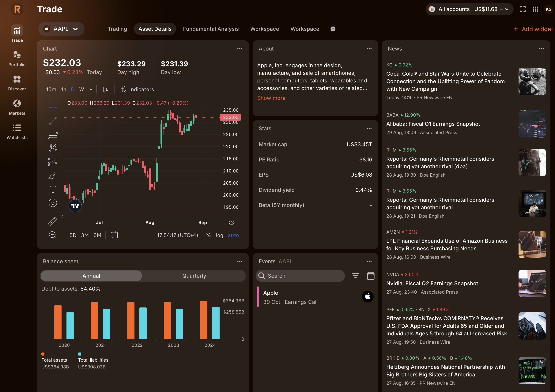Open the emoji sticker tool
Viewport: 555px width, 392px height.
coord(53,203)
